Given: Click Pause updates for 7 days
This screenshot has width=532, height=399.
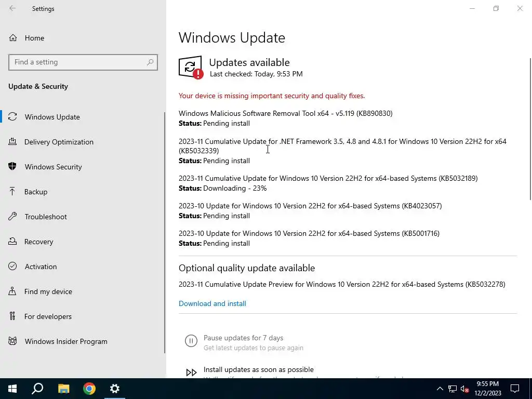Looking at the screenshot, I should pyautogui.click(x=243, y=338).
